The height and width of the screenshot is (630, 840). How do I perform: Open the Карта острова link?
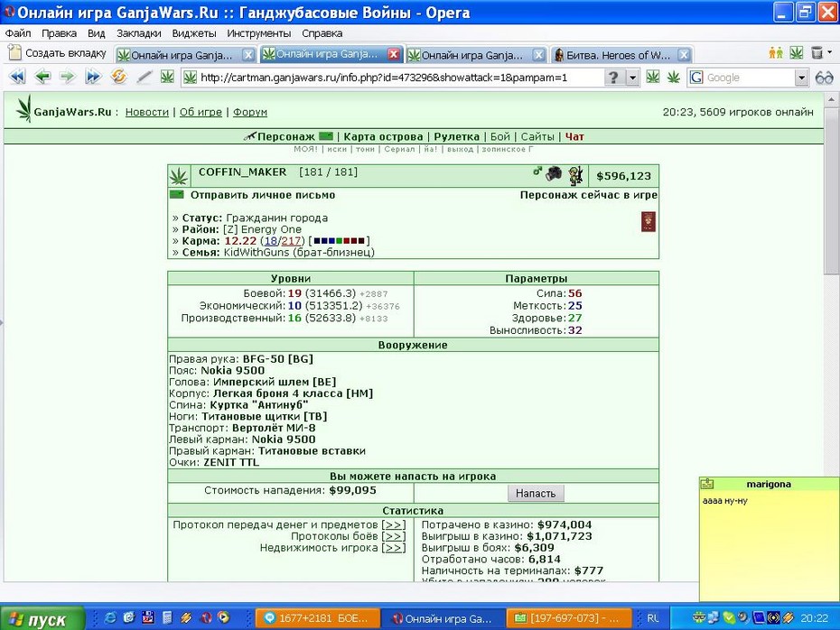[383, 136]
